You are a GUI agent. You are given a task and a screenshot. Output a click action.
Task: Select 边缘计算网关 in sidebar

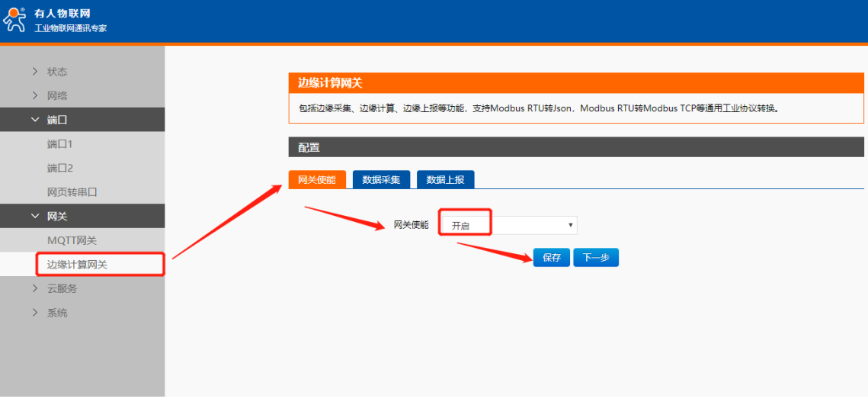click(78, 265)
